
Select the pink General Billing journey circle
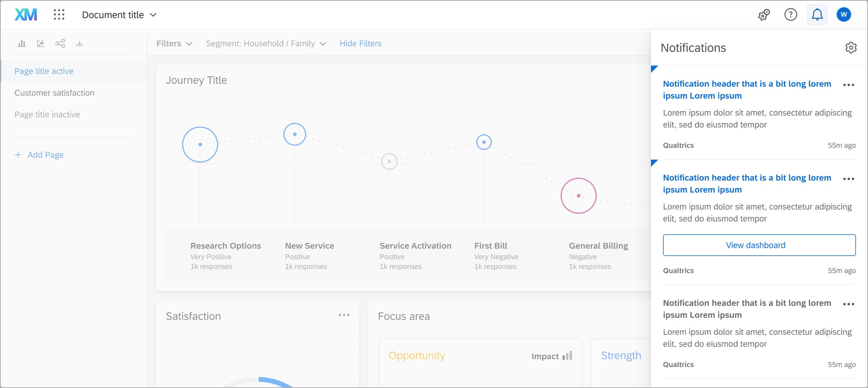coord(578,195)
